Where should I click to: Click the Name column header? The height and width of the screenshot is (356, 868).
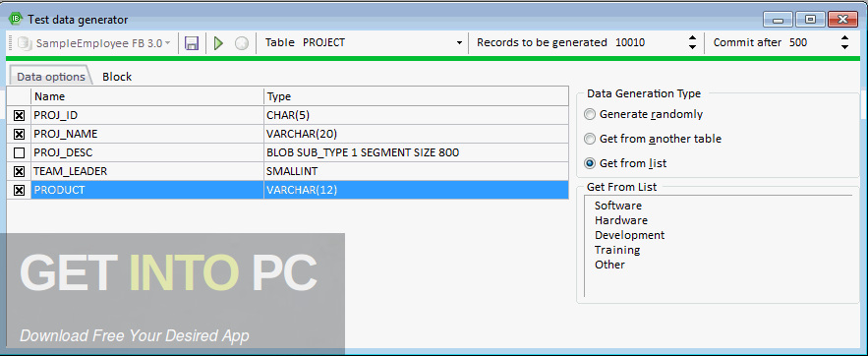(x=147, y=96)
